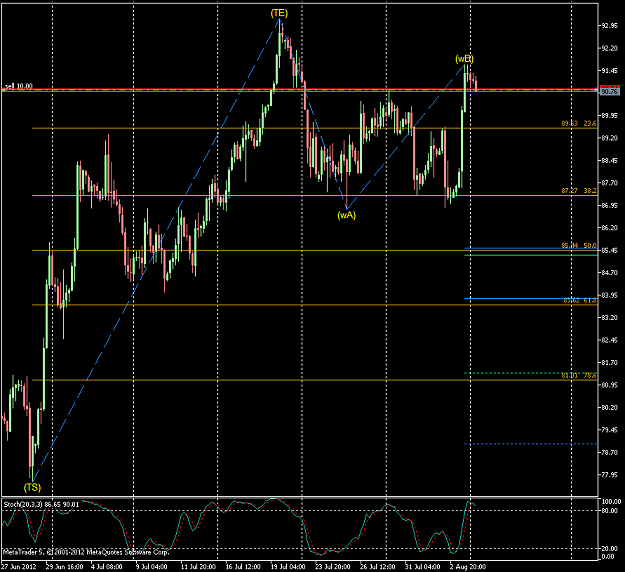Click the 2 Aug 20:00 time label
This screenshot has height=572, width=625.
coord(468,566)
